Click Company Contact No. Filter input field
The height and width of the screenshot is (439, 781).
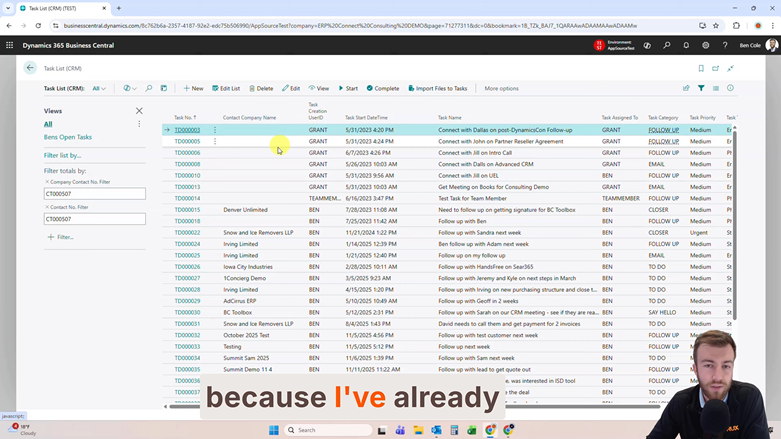point(95,194)
